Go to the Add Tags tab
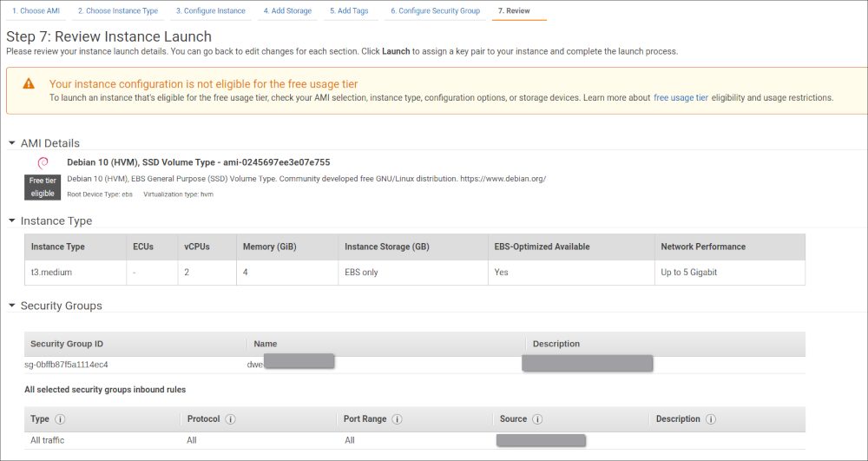This screenshot has width=868, height=461. 349,10
